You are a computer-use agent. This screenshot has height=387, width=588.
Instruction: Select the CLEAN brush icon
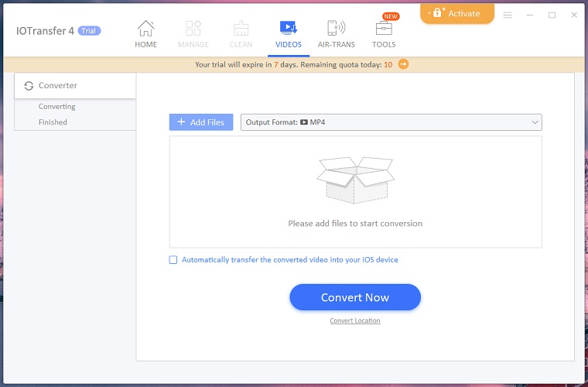(x=241, y=29)
